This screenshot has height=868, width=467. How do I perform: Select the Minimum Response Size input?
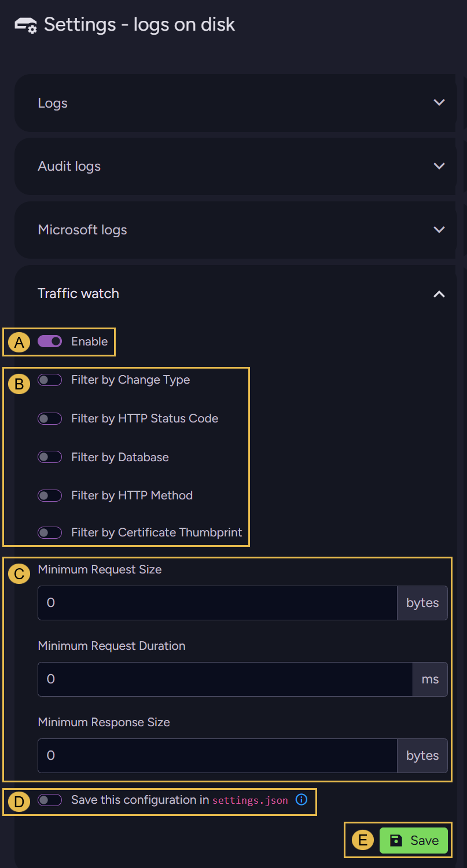tap(218, 756)
